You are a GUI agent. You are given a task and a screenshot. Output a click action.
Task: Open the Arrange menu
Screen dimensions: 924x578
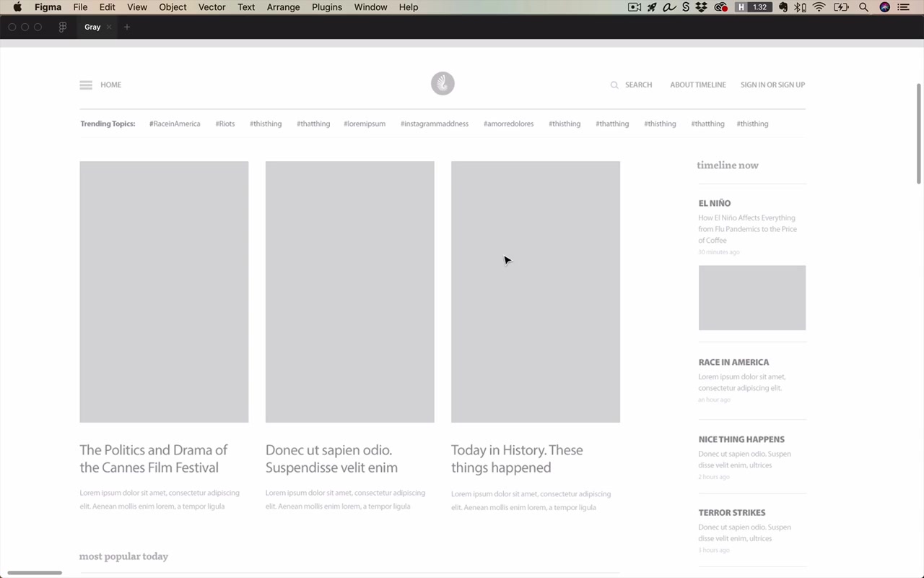(283, 7)
